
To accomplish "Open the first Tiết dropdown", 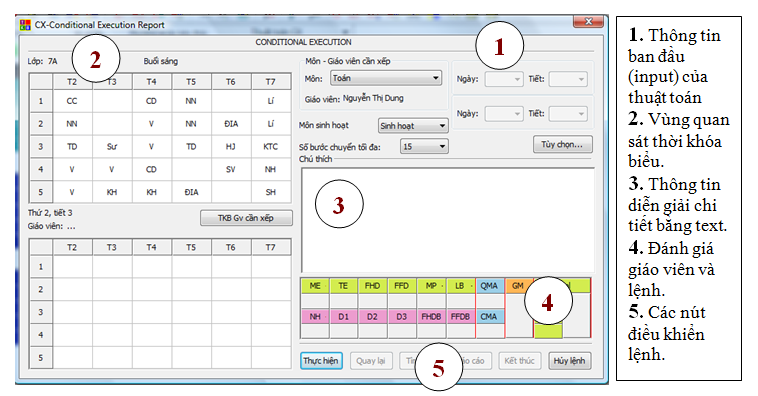I will [x=568, y=79].
